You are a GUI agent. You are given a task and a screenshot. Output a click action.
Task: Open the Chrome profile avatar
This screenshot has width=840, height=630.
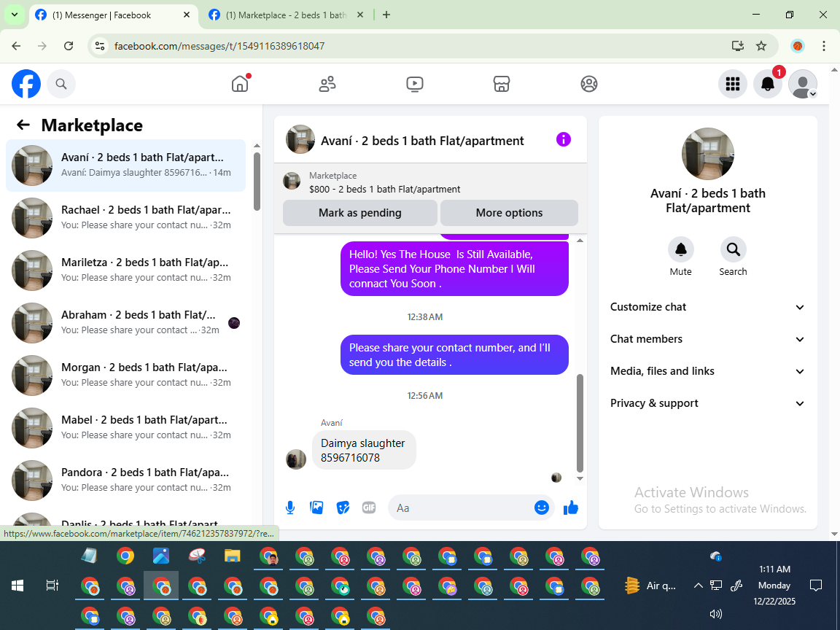798,46
